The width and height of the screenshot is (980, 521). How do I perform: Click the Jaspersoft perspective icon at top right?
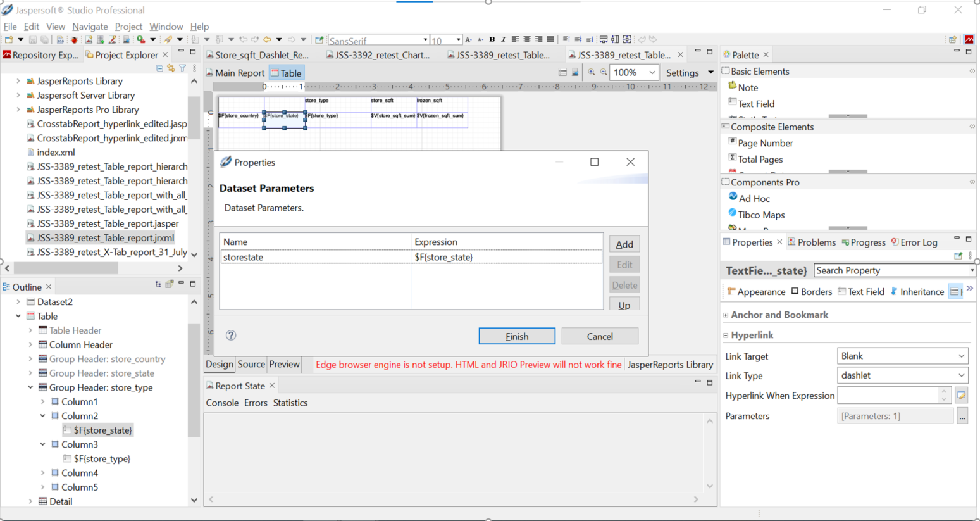coord(969,39)
